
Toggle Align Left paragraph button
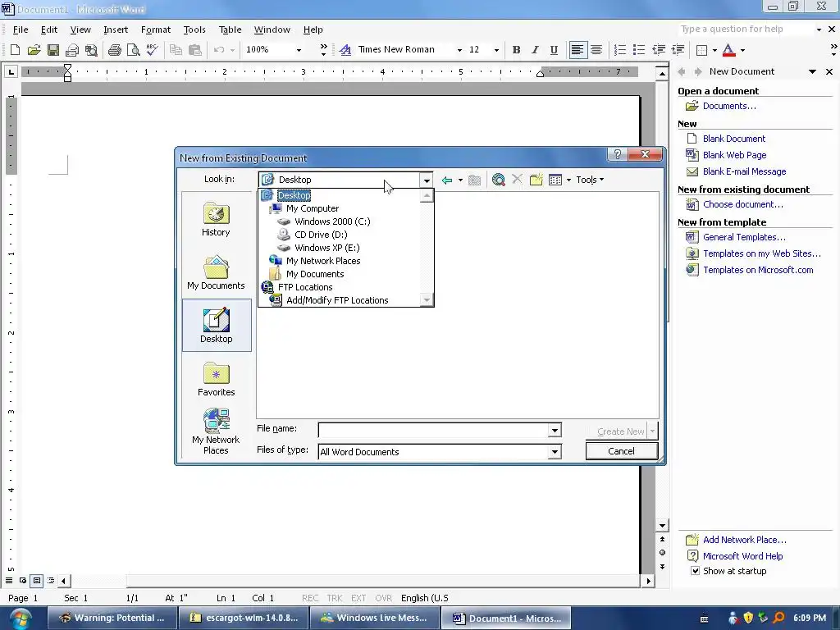click(x=577, y=50)
